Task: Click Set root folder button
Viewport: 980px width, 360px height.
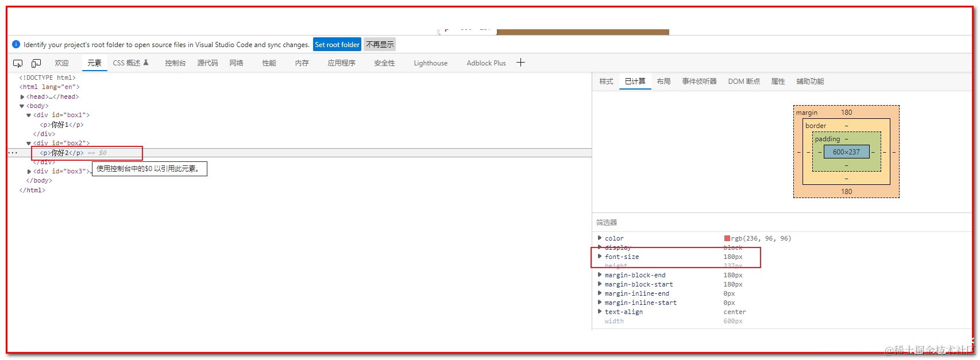Action: pos(337,44)
